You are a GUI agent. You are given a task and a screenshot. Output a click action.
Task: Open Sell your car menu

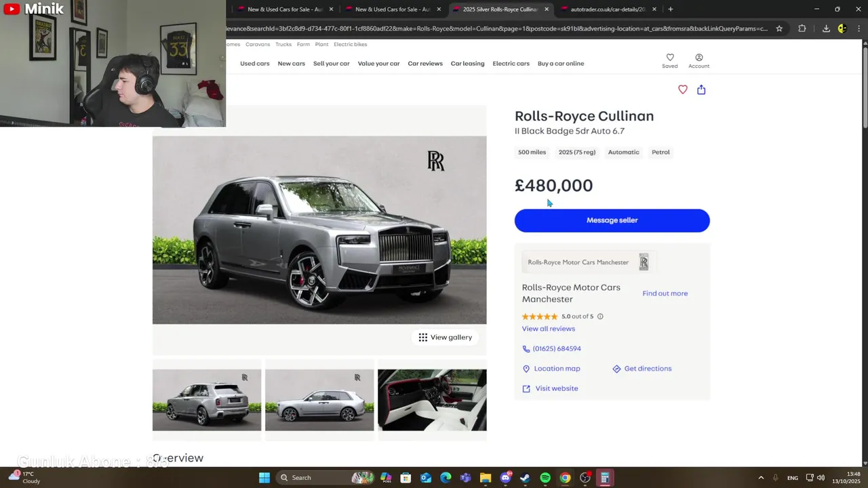pos(332,64)
